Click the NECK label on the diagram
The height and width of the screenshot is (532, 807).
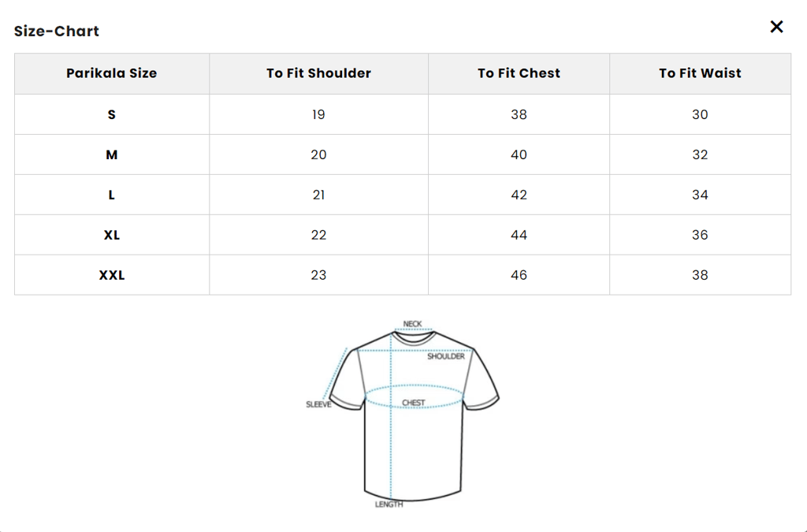click(412, 324)
